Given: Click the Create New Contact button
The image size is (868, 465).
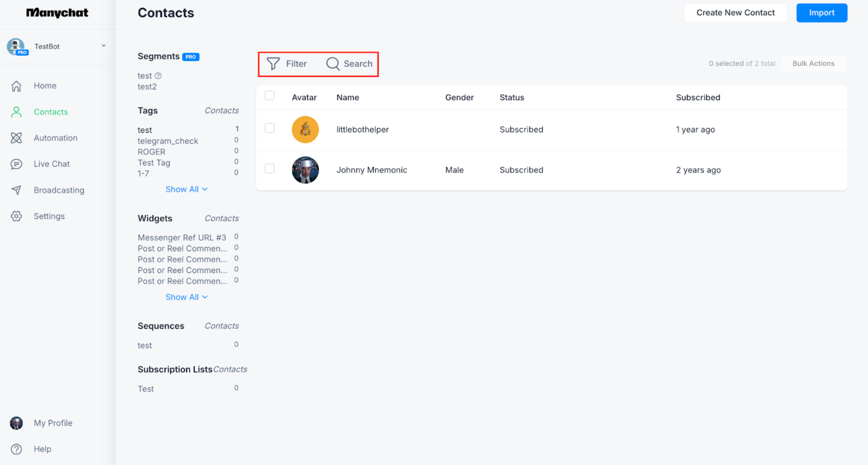Looking at the screenshot, I should [x=735, y=13].
